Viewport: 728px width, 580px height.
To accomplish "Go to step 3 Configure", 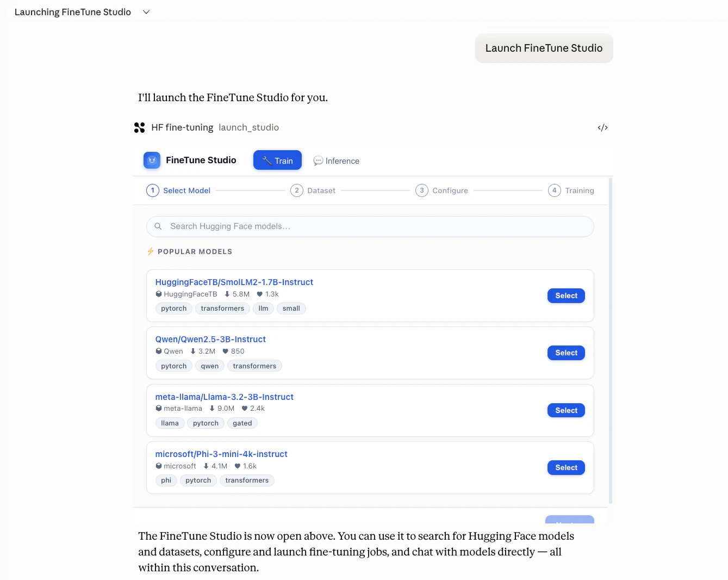I will coord(441,190).
